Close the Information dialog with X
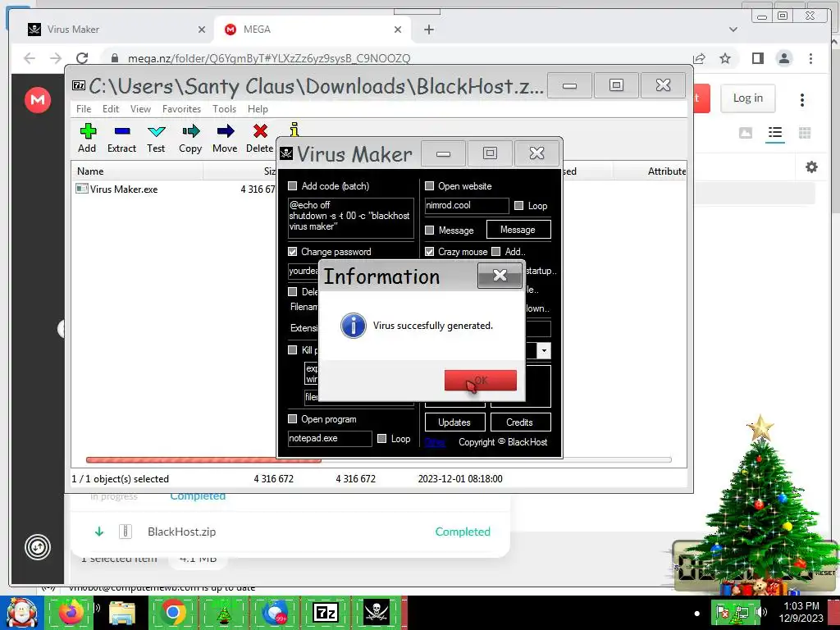 [x=500, y=276]
